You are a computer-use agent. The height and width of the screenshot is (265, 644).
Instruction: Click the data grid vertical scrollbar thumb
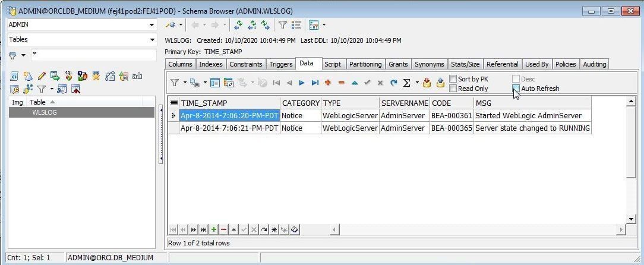point(631,142)
